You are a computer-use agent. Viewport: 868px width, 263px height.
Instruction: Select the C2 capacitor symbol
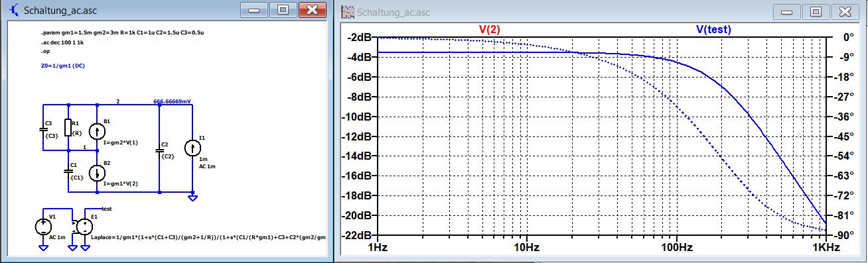pyautogui.click(x=160, y=150)
